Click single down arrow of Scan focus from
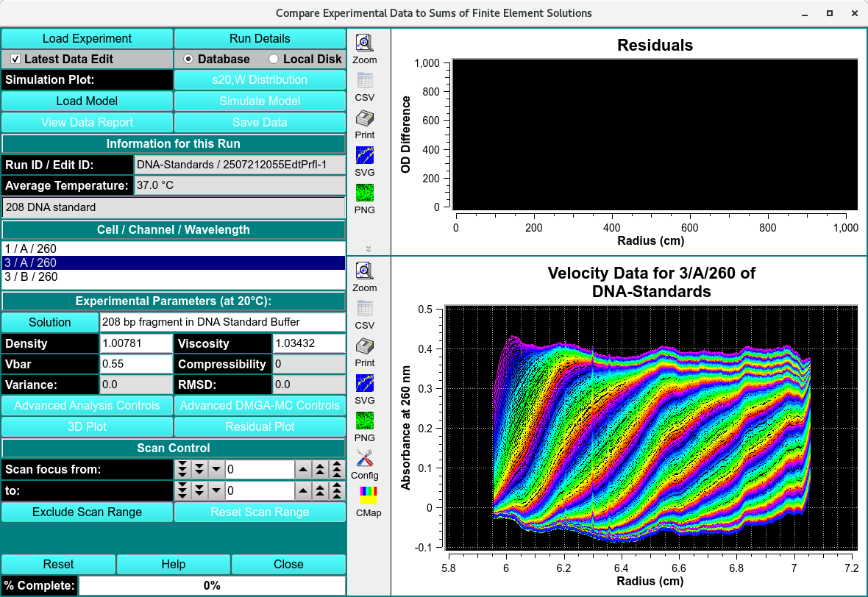Viewport: 868px width, 597px height. (x=216, y=469)
